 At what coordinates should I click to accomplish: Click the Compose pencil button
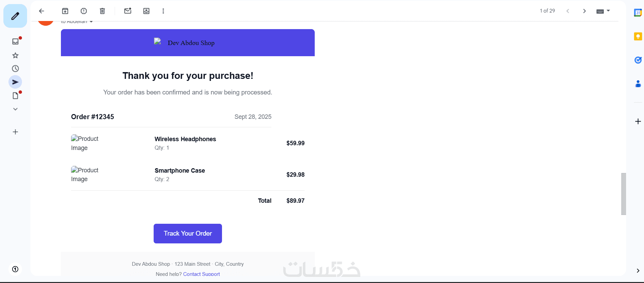click(15, 16)
